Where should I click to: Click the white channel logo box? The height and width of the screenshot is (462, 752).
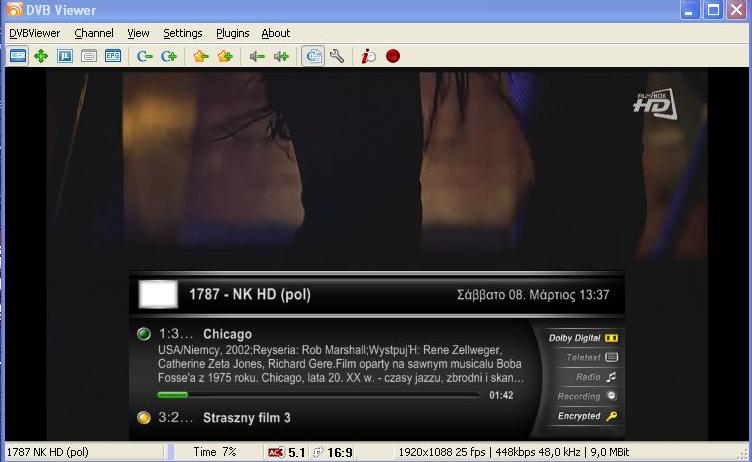(x=158, y=294)
